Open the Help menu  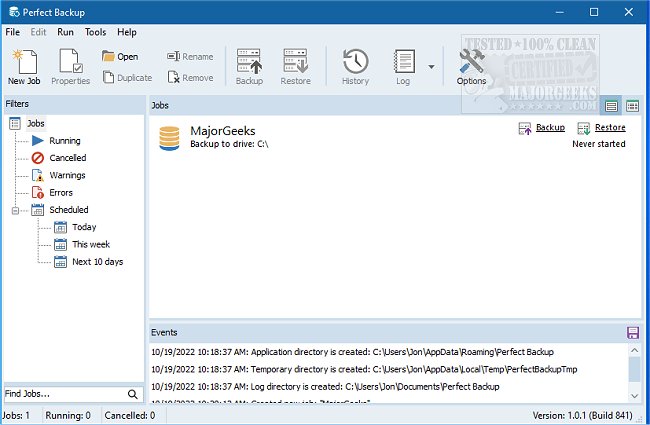point(127,32)
